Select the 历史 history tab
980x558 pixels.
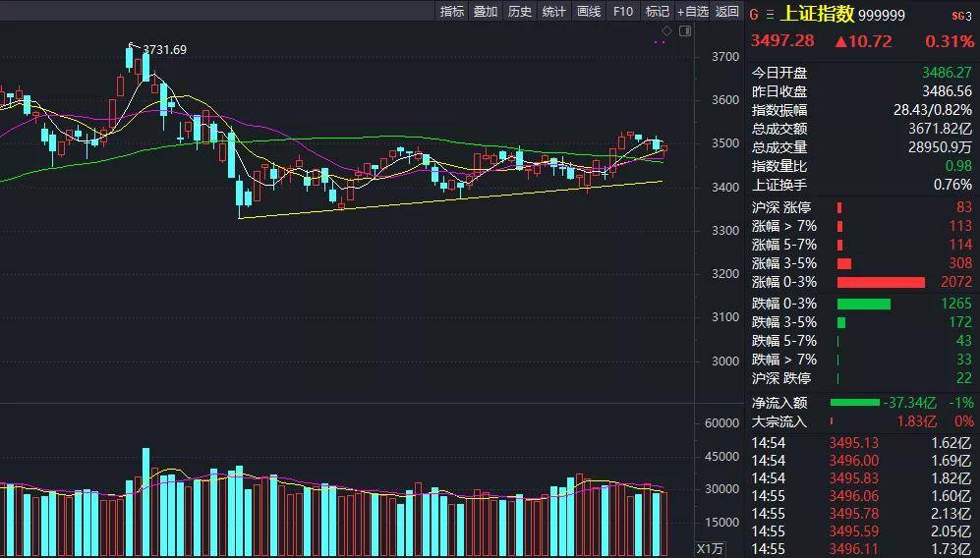coord(520,11)
